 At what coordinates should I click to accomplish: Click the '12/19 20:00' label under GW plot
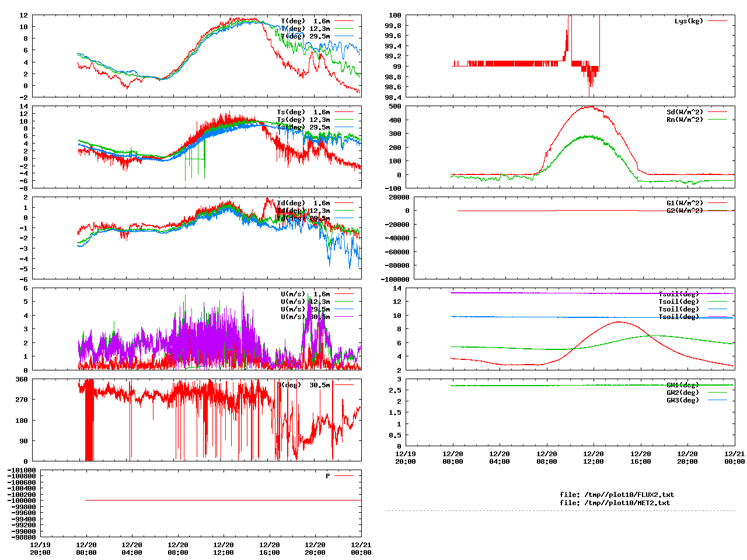tap(406, 457)
